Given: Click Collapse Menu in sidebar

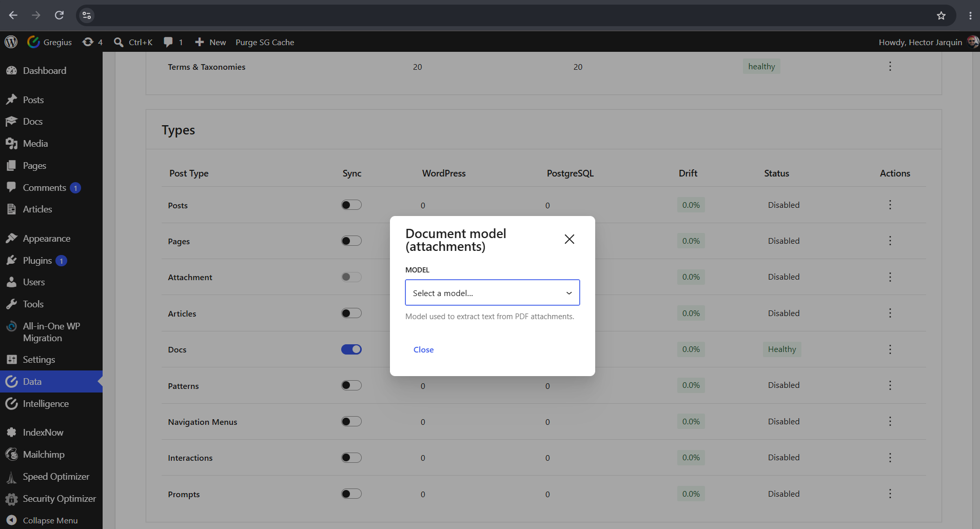Looking at the screenshot, I should [x=51, y=520].
